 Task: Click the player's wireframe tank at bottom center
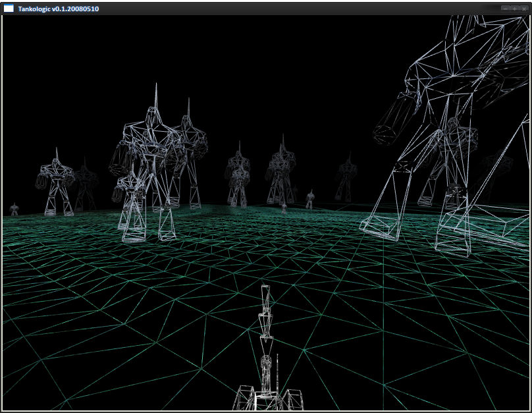coord(267,348)
